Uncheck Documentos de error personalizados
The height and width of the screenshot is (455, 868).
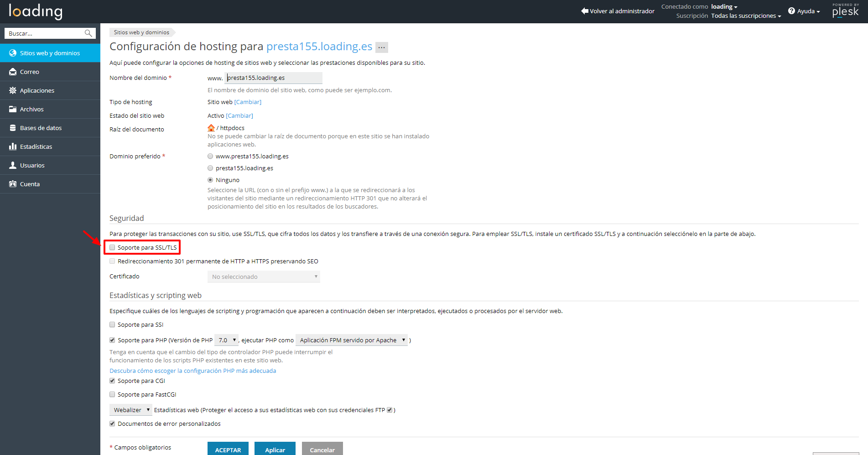coord(112,424)
